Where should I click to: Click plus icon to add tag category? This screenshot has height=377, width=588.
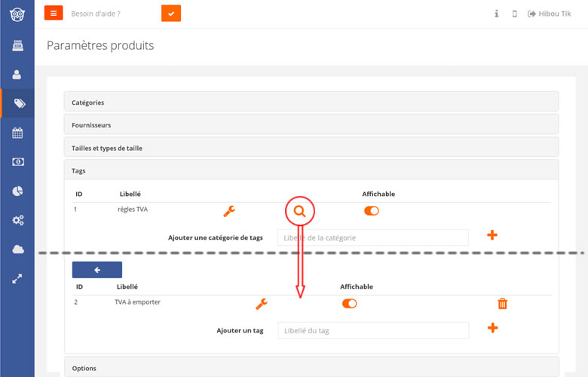(x=492, y=235)
